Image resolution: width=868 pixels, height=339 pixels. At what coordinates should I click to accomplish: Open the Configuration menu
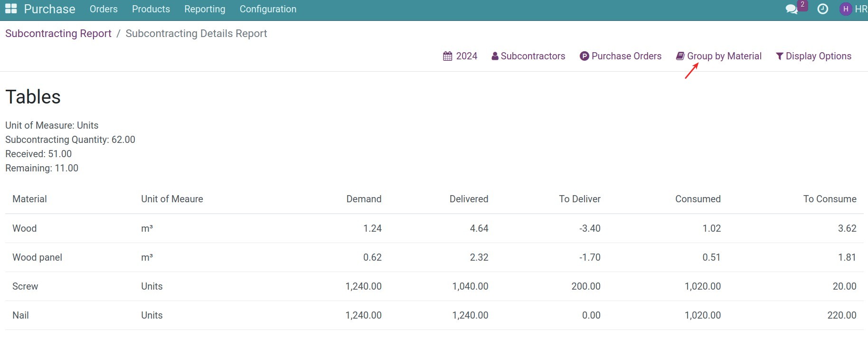268,9
